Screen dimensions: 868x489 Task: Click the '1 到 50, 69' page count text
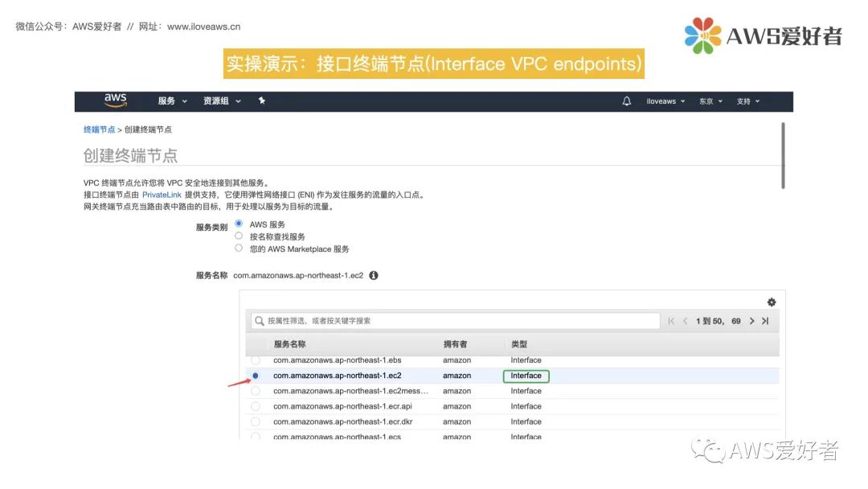tap(718, 321)
